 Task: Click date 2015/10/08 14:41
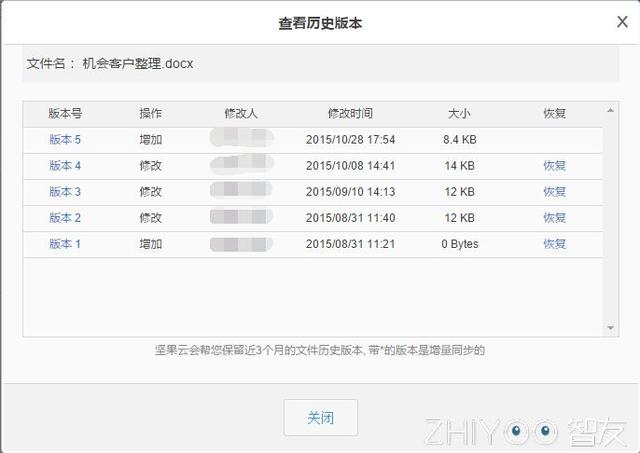351,166
